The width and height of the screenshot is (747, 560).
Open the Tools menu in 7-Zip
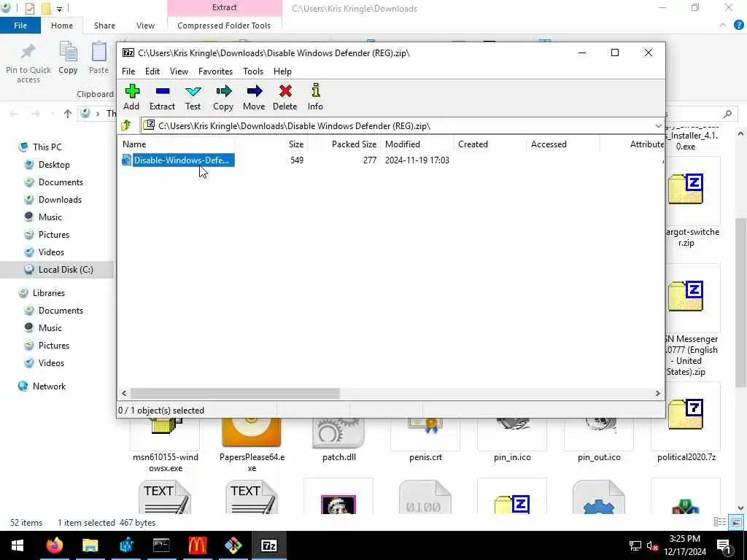click(253, 71)
